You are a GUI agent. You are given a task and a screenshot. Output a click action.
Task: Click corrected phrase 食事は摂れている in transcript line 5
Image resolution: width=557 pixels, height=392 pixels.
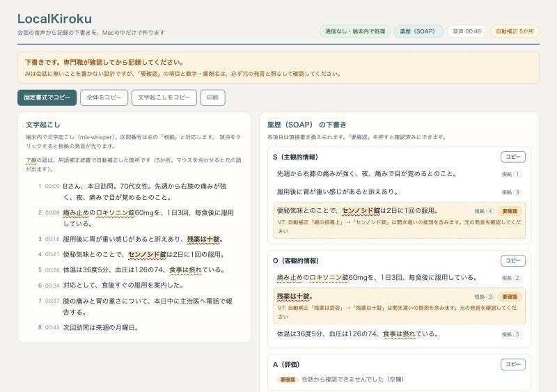point(185,269)
